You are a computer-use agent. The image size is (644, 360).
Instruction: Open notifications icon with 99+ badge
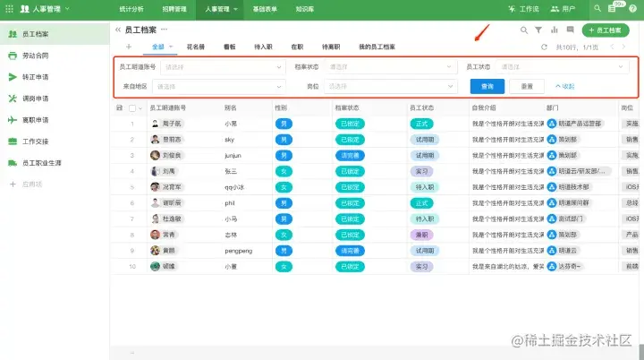613,8
